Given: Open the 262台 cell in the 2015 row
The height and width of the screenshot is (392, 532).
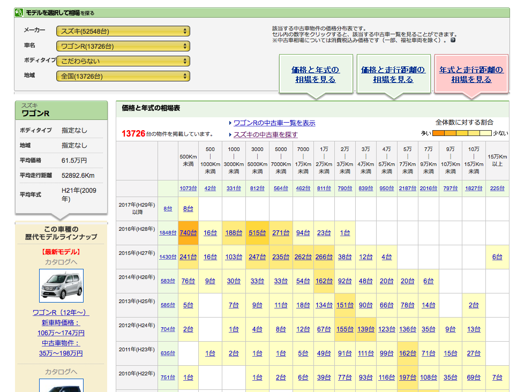Looking at the screenshot, I should pos(303,257).
